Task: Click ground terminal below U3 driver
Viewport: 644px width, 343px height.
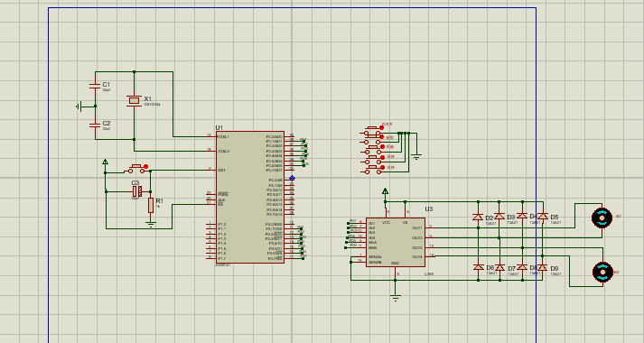Action: pyautogui.click(x=395, y=298)
